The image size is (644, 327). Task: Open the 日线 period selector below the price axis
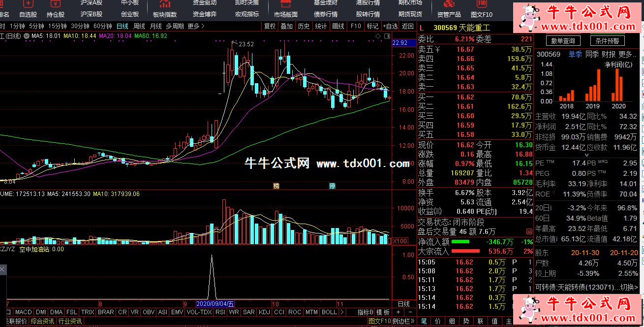(403, 304)
